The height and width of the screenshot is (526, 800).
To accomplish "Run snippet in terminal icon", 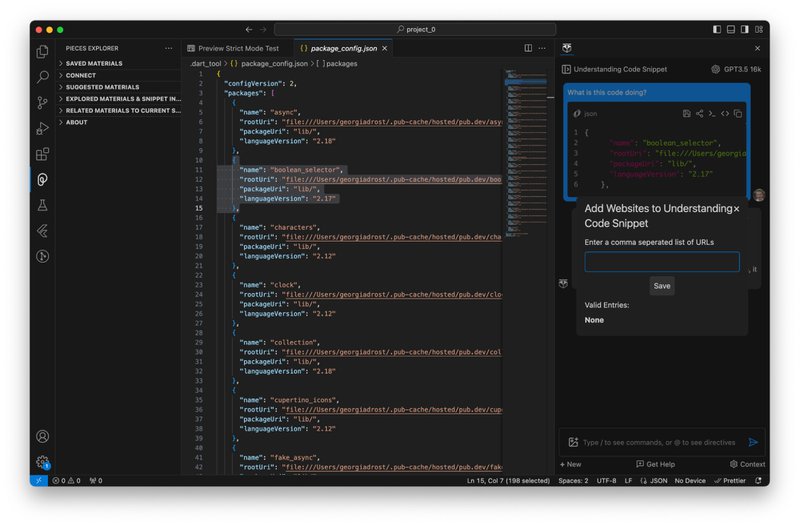I will tap(712, 113).
